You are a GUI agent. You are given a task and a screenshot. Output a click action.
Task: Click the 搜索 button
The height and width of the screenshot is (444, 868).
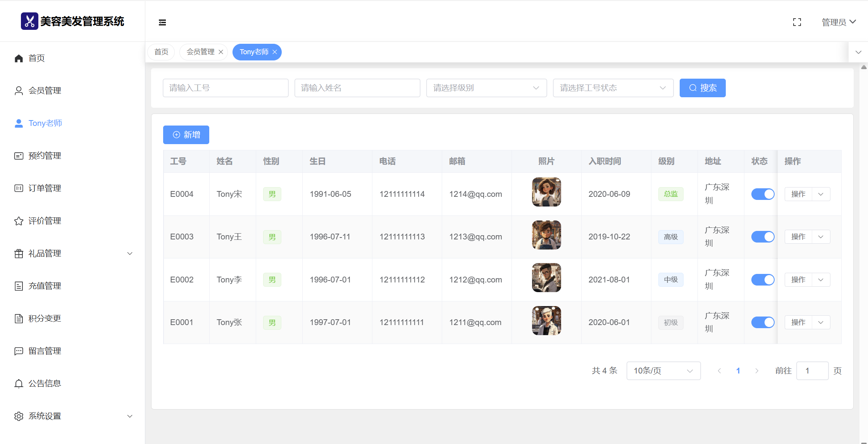click(702, 88)
